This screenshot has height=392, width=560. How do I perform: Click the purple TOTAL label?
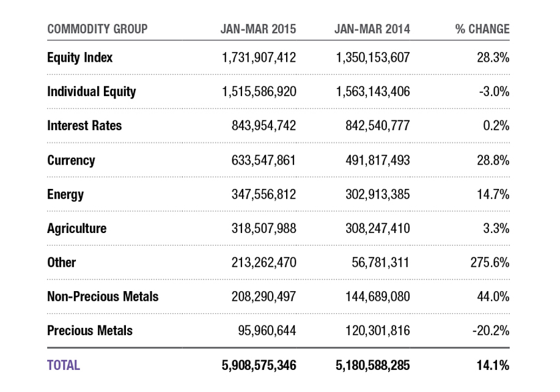coord(64,366)
